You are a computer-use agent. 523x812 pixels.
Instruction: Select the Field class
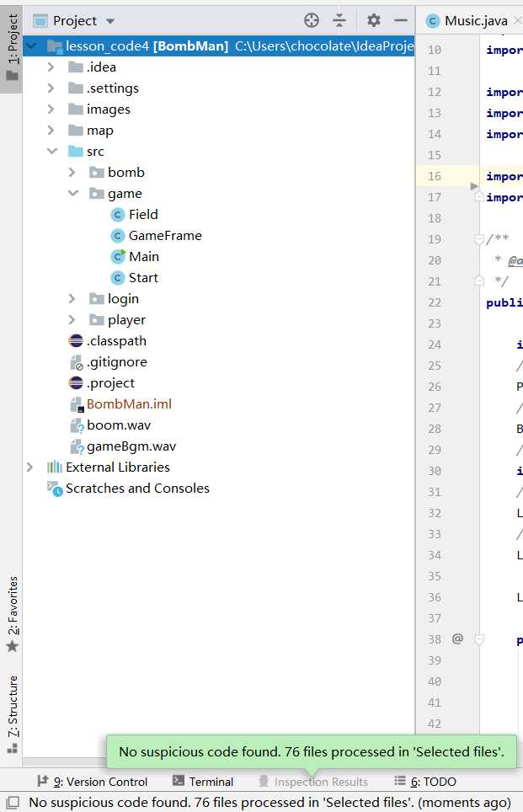[x=143, y=215]
